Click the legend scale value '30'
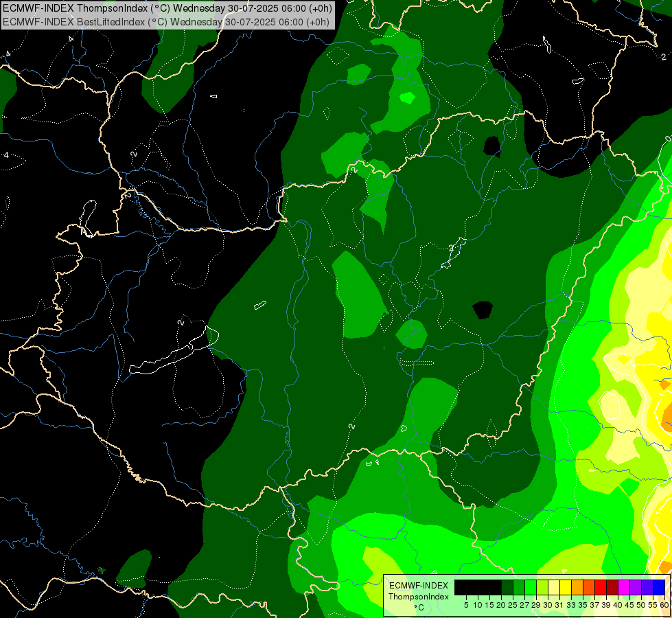672x618 pixels. 548,605
